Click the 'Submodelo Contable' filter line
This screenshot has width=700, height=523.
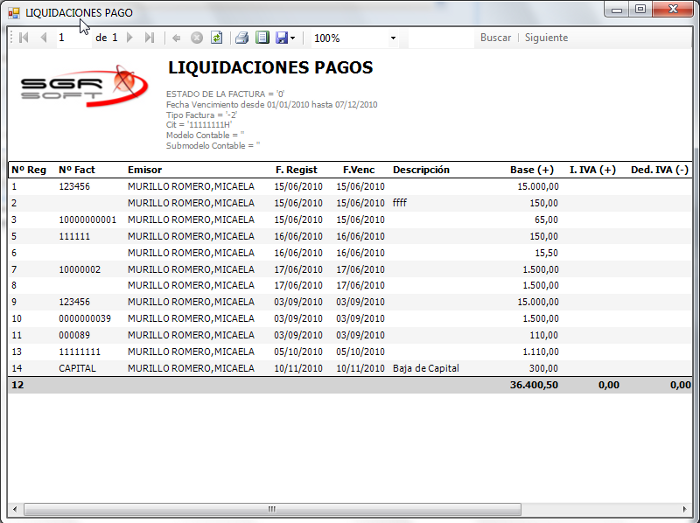coord(213,145)
